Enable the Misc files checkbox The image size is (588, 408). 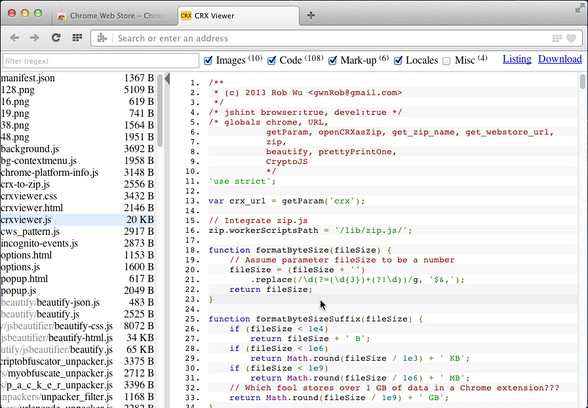tap(446, 61)
